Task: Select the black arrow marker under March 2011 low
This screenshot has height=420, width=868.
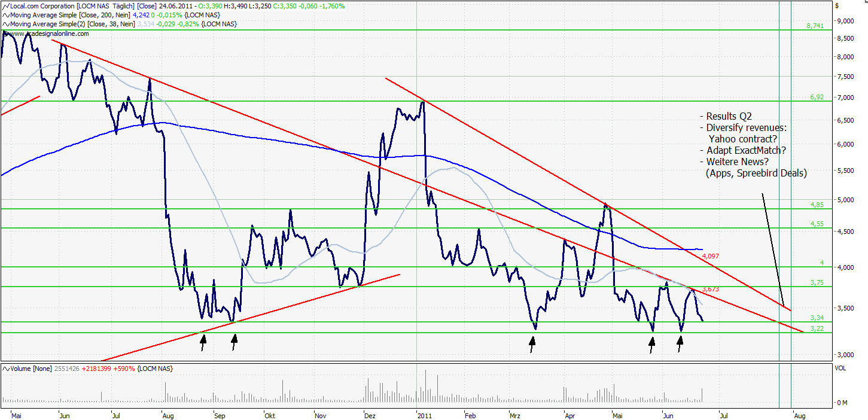Action: point(532,344)
